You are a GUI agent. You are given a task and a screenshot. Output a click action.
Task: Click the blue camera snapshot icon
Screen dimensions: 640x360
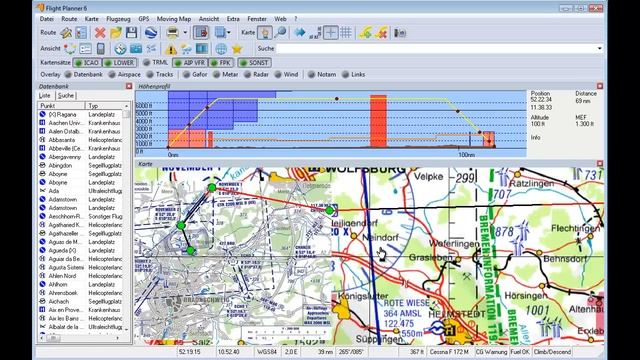136,49
